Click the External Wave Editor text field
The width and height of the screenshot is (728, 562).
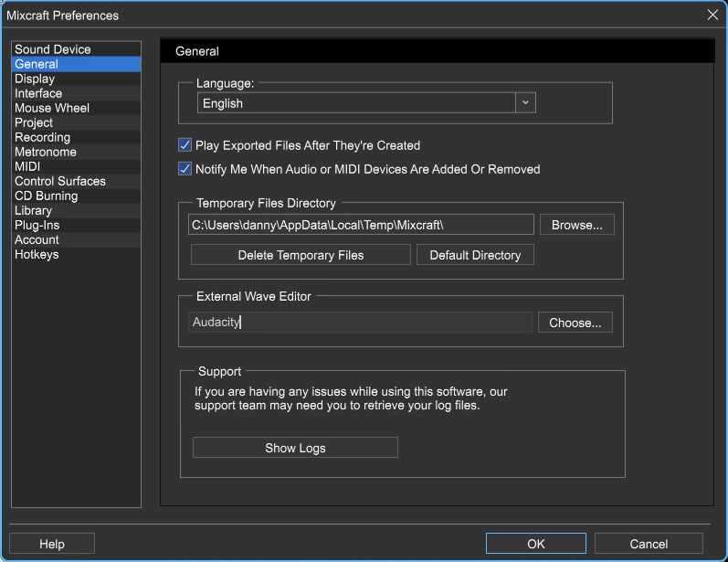[360, 323]
